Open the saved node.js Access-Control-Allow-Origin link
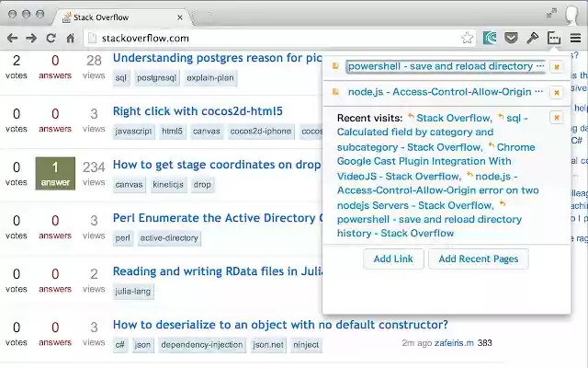Image resolution: width=588 pixels, height=368 pixels. 445,92
